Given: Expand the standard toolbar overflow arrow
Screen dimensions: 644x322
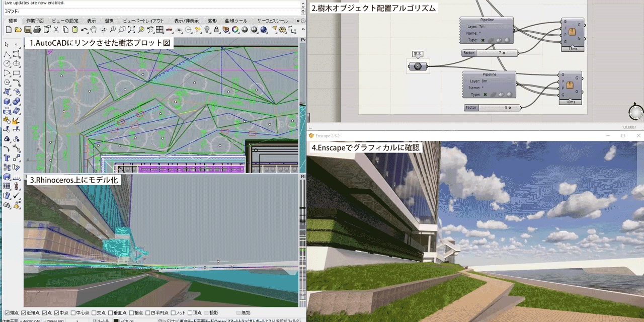Looking at the screenshot, I should pyautogui.click(x=302, y=30).
